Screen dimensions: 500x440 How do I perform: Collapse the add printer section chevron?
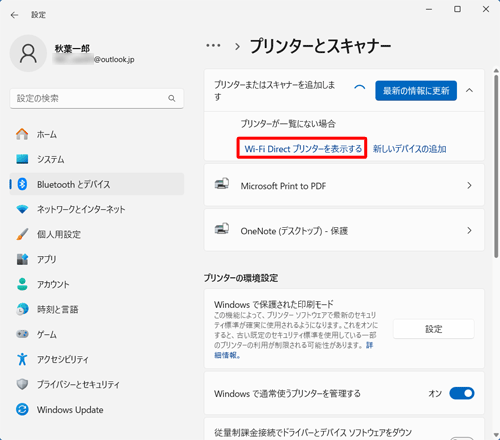coord(469,90)
